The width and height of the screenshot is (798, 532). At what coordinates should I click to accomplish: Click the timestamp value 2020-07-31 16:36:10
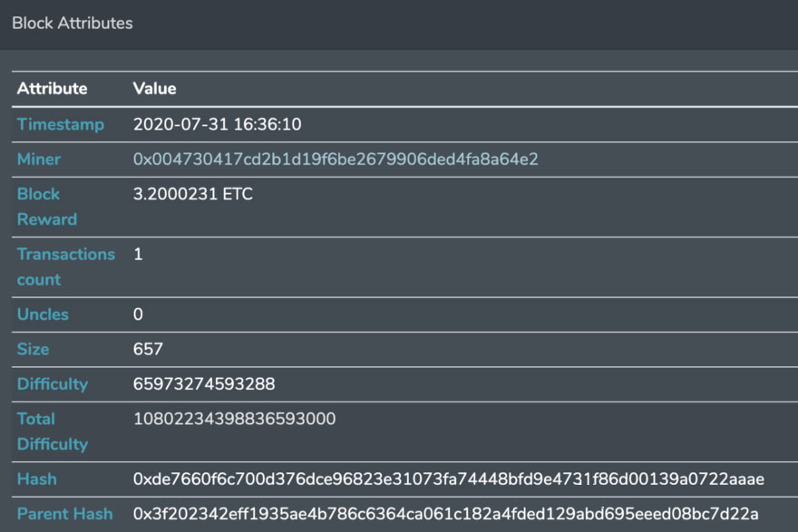tap(218, 124)
